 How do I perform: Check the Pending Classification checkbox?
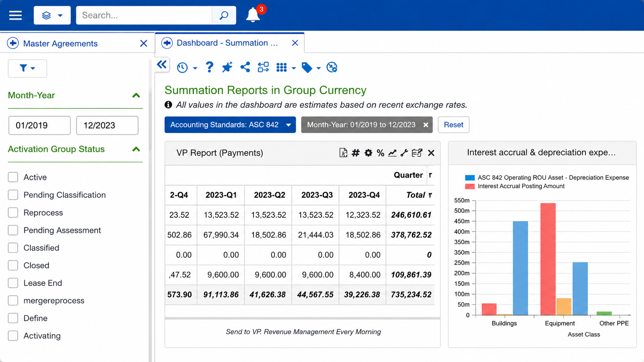[x=13, y=195]
